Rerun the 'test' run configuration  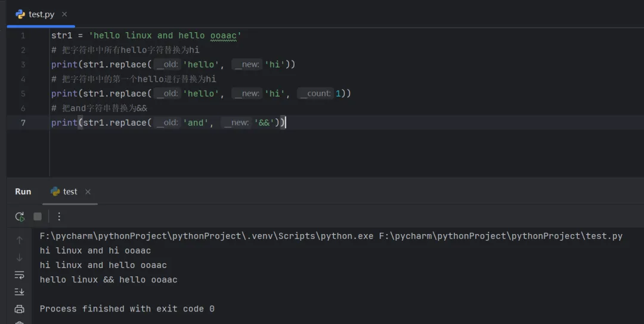point(20,217)
